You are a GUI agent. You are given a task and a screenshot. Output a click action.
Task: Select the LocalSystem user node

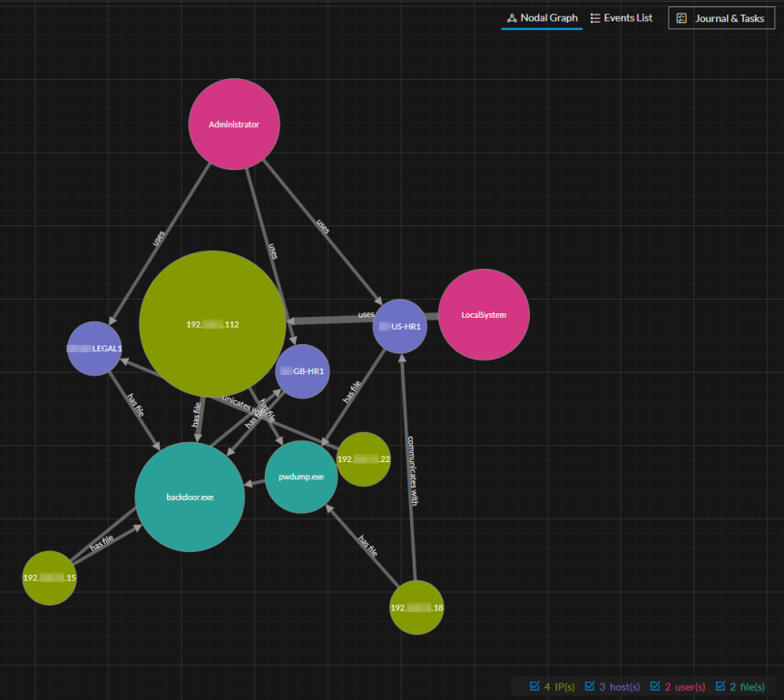coord(484,314)
